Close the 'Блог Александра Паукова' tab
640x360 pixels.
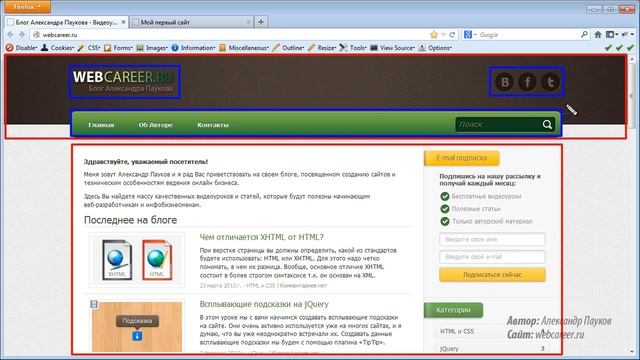point(123,22)
